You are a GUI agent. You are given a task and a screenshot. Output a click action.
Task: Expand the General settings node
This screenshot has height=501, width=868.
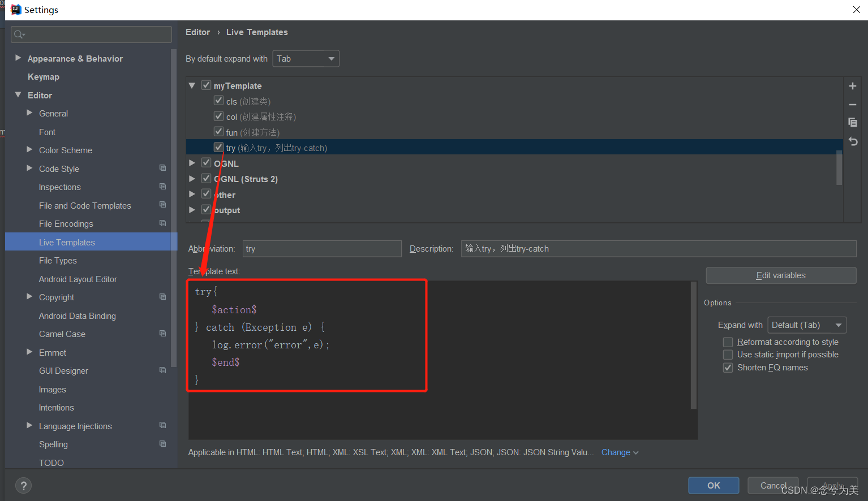pos(29,113)
